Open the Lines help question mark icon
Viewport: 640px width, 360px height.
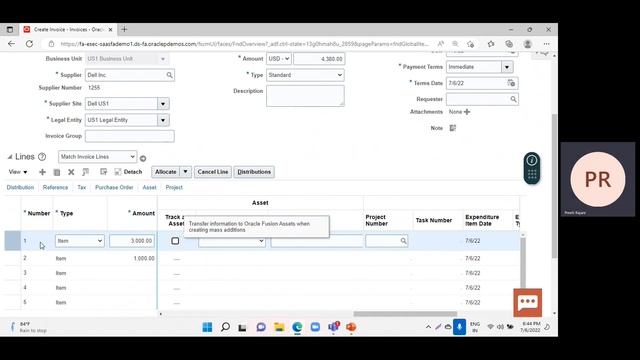42,157
